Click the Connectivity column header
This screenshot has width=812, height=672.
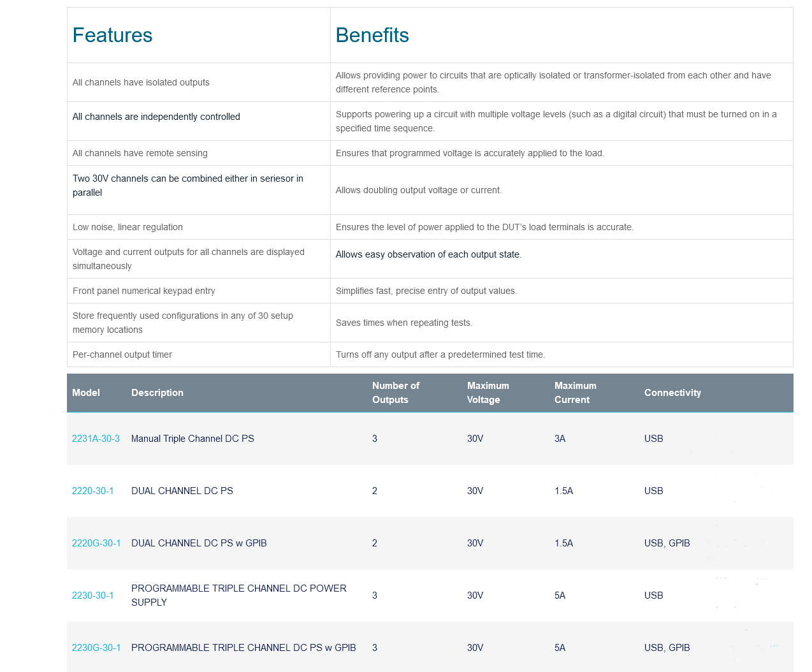tap(672, 393)
